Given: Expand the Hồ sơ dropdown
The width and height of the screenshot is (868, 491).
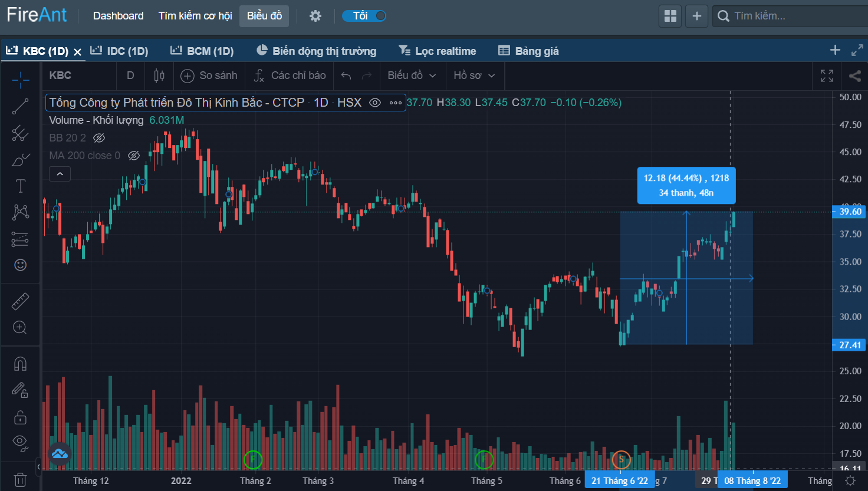Looking at the screenshot, I should (474, 75).
